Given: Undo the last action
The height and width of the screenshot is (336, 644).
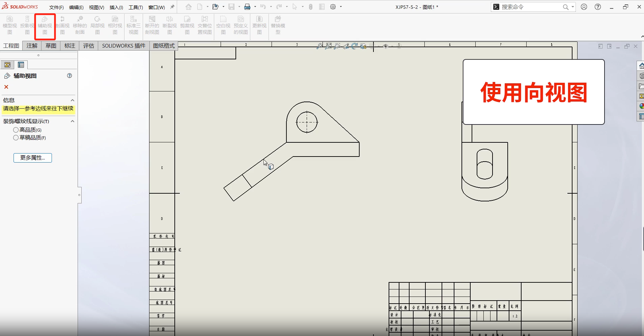Looking at the screenshot, I should click(x=263, y=7).
